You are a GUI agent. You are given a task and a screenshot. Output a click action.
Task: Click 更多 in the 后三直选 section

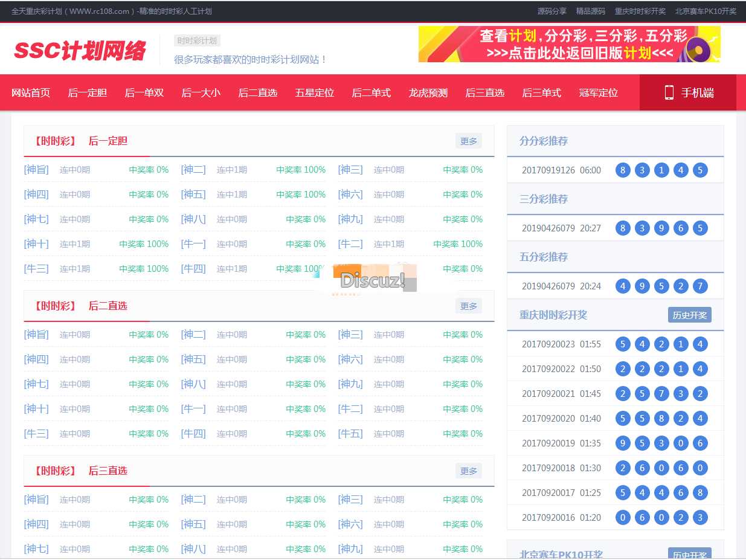(469, 471)
